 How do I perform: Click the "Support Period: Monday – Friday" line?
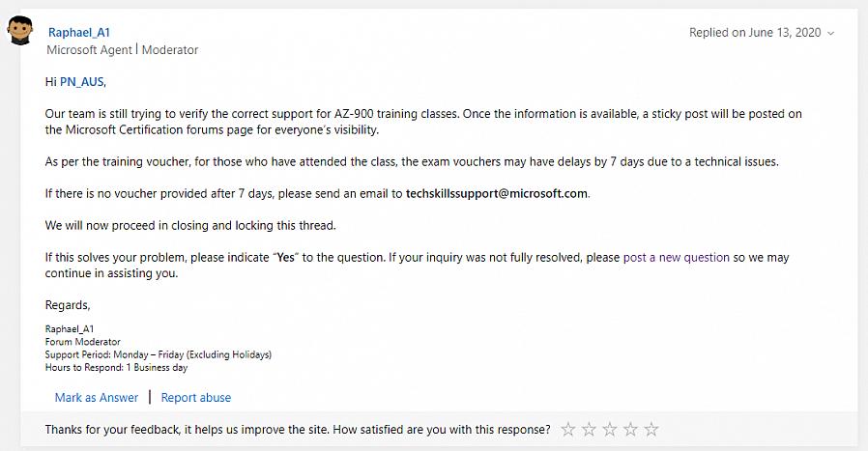coord(159,354)
